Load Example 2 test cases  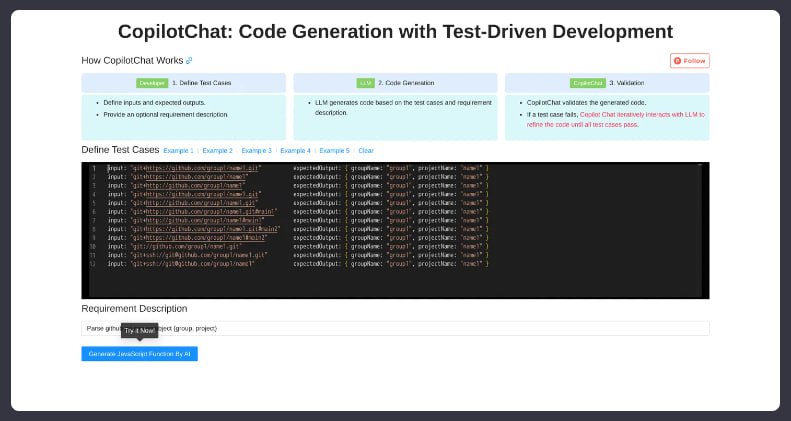(217, 151)
